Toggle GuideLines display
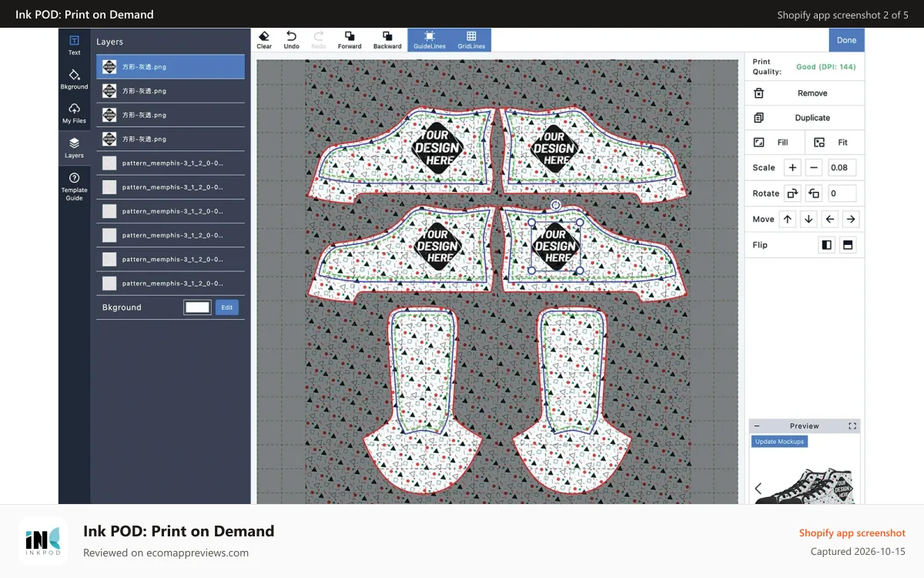The image size is (924, 578). coord(430,40)
